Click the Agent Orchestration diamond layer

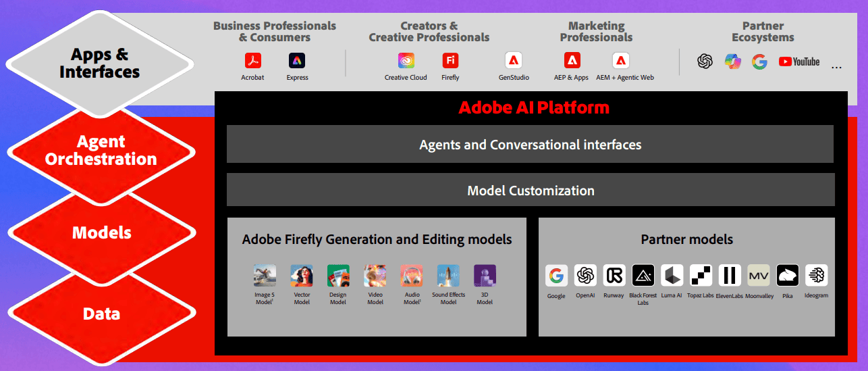101,151
